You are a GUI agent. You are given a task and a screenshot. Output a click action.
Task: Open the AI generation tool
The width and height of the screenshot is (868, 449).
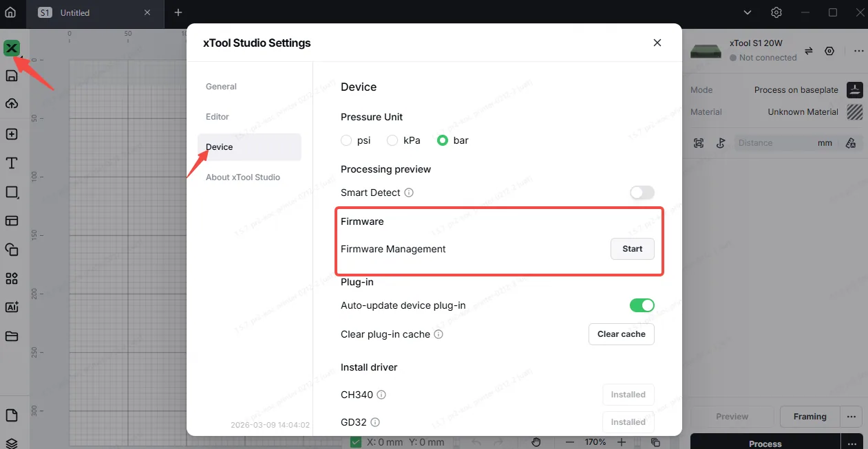coord(12,307)
